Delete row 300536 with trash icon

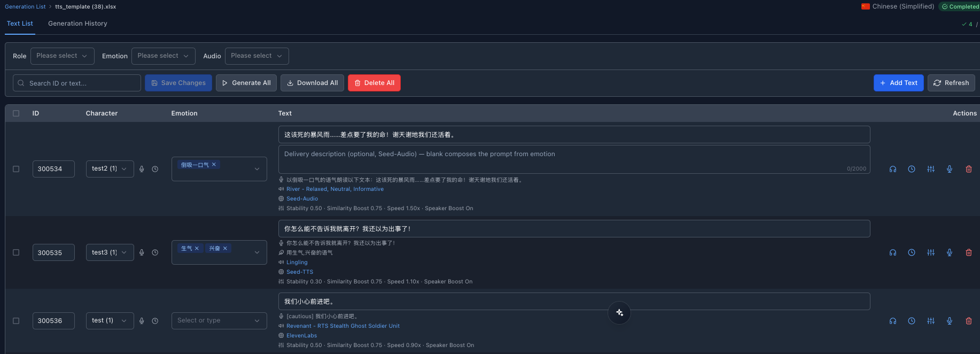coord(969,321)
